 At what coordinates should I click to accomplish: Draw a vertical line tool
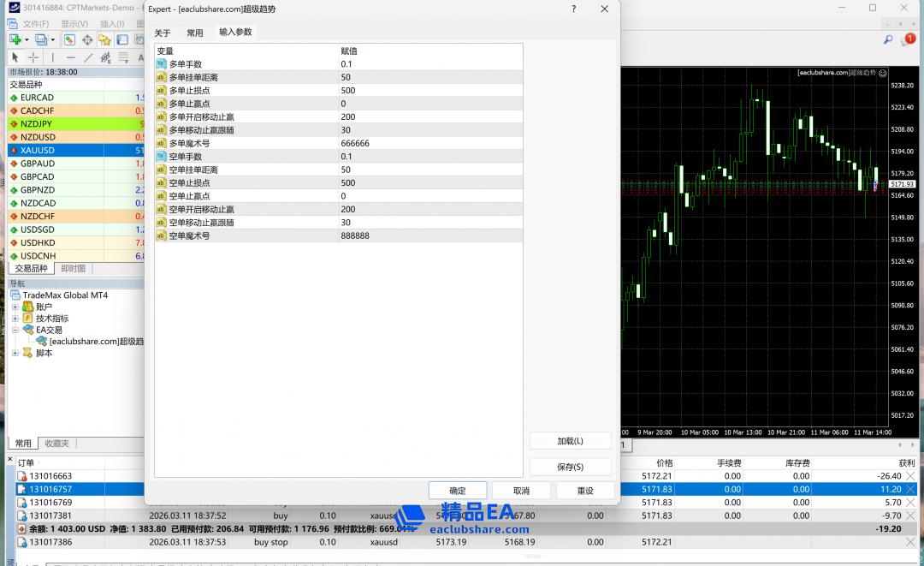[x=53, y=57]
